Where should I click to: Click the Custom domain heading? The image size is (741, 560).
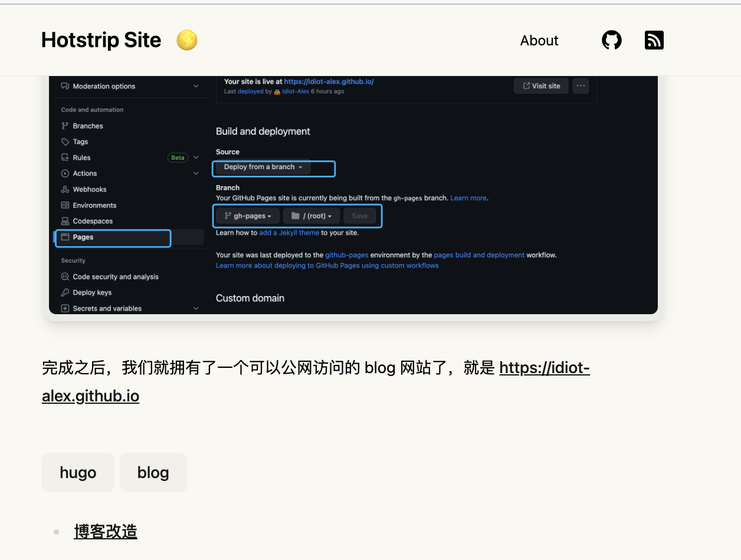250,298
